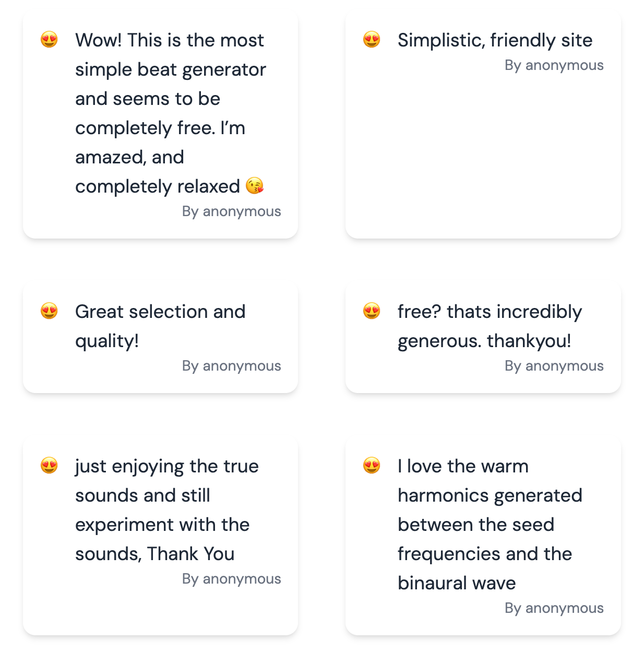644x664 pixels.
Task: Click 'By anonymous' under 'generous. thankyou!'
Action: pyautogui.click(x=554, y=366)
